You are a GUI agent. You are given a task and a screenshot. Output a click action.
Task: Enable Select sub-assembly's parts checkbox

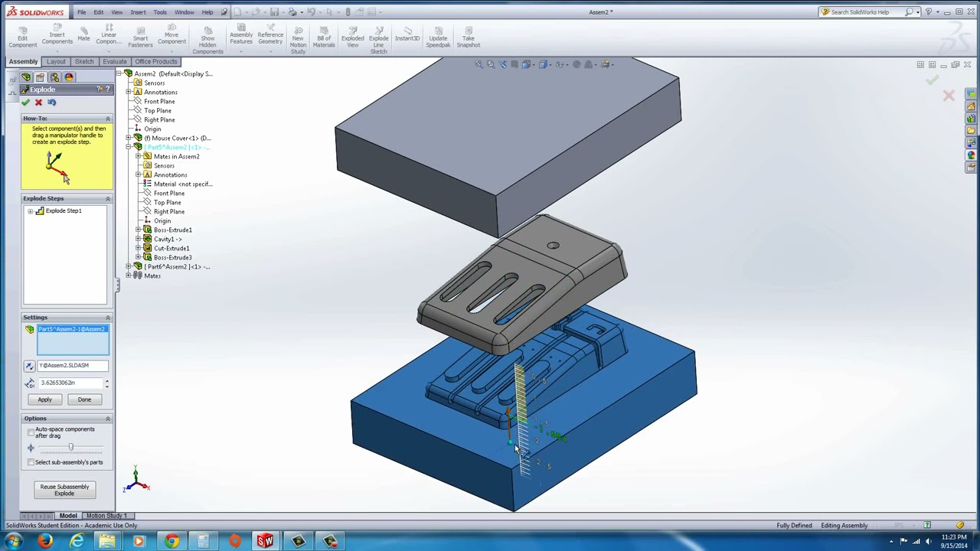click(31, 462)
